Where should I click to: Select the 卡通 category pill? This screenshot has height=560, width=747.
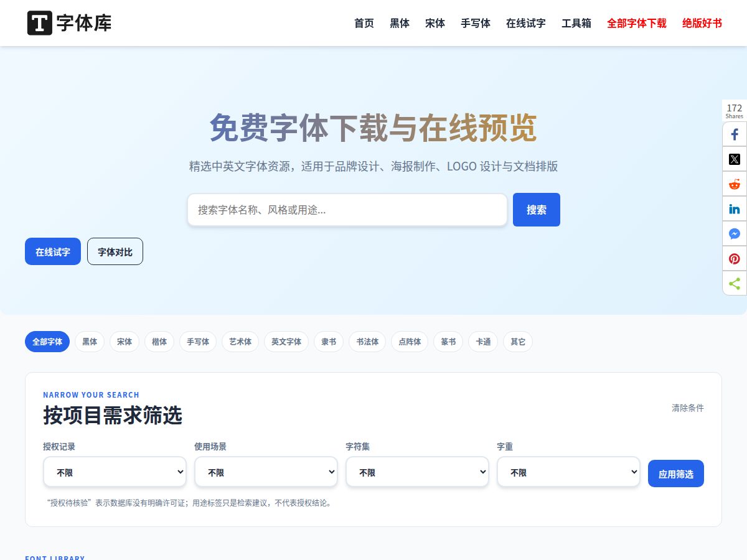click(483, 342)
